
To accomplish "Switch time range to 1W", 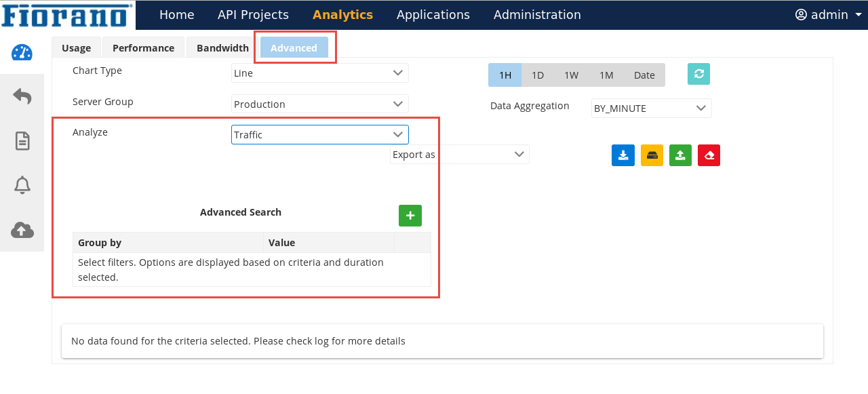I will (x=572, y=75).
